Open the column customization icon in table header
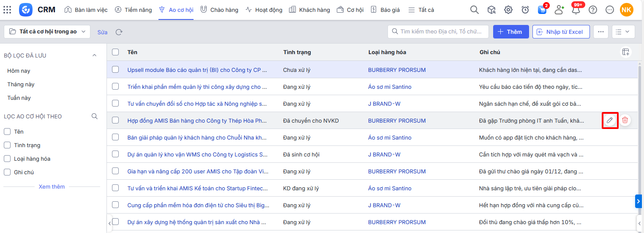644x233 pixels. coord(625,52)
